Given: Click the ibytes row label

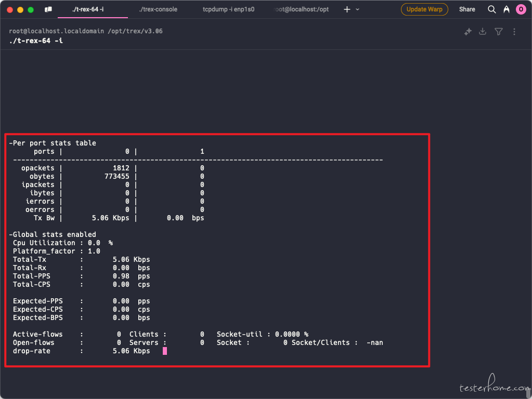Looking at the screenshot, I should point(42,193).
